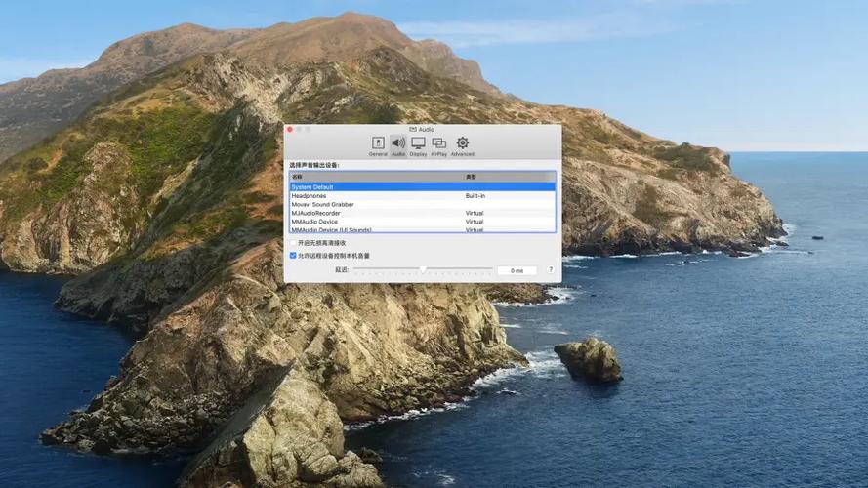Open the Display preferences pane
The height and width of the screenshot is (488, 868).
click(418, 146)
